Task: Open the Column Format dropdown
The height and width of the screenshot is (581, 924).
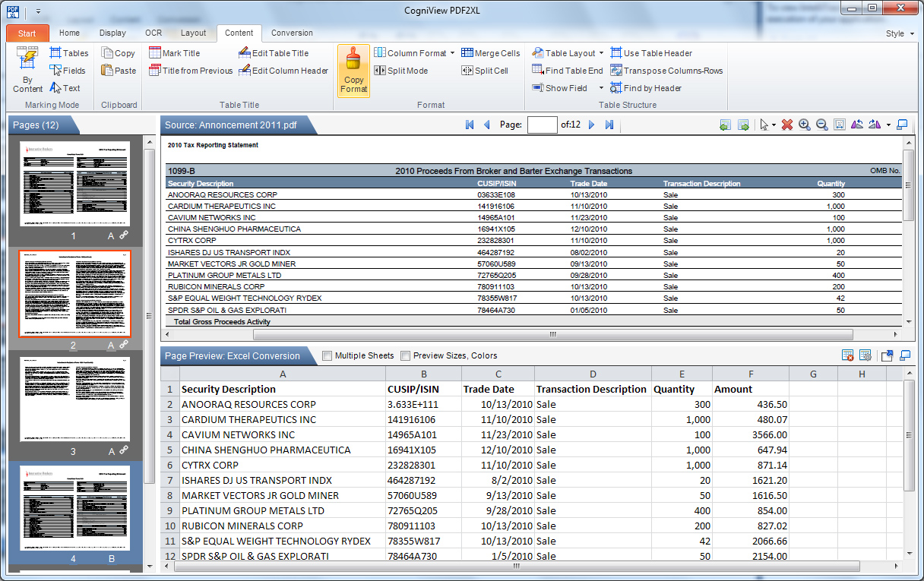Action: [x=452, y=53]
